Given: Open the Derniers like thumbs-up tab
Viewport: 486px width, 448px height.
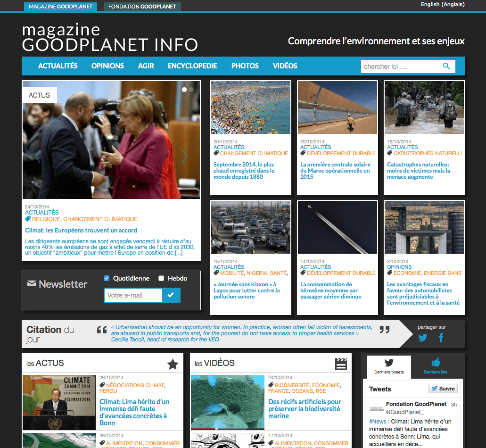Looking at the screenshot, I should 435,366.
